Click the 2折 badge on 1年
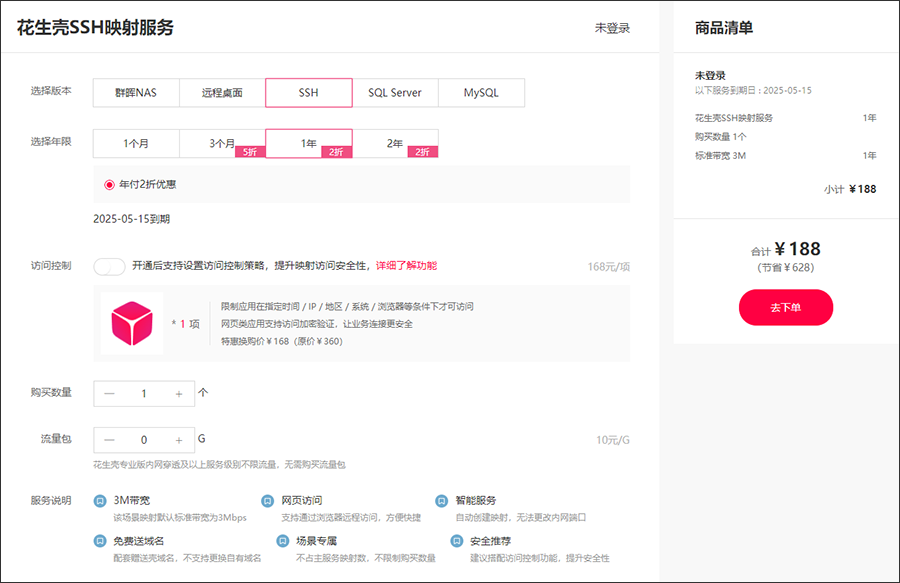900x583 pixels. coord(336,151)
